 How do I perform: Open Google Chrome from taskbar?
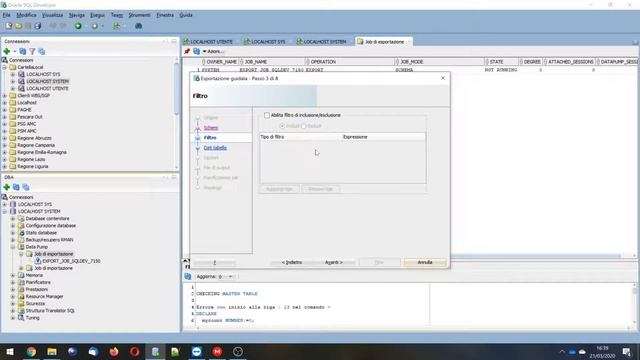pyautogui.click(x=31, y=351)
